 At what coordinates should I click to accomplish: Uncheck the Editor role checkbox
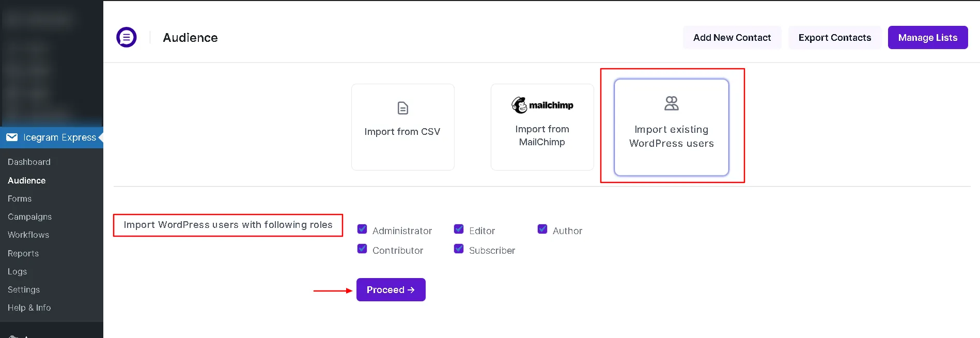point(459,229)
